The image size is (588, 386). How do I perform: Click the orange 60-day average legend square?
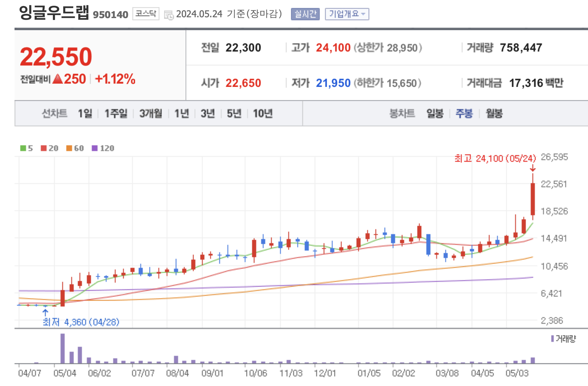click(69, 148)
